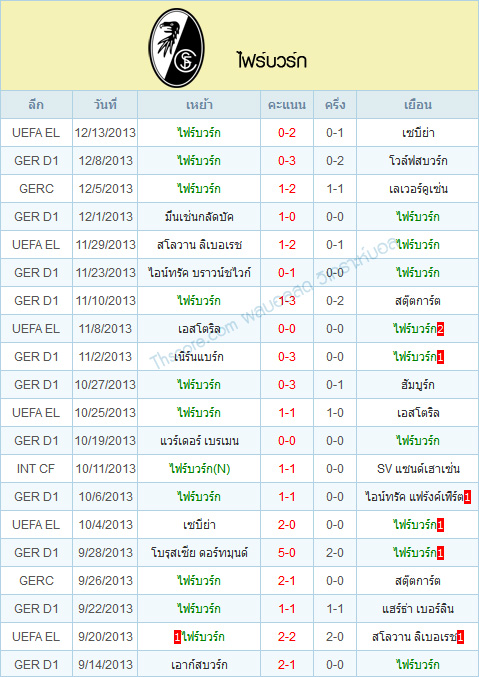Click home team มึนเช่นกลัดบัค

pyautogui.click(x=199, y=217)
